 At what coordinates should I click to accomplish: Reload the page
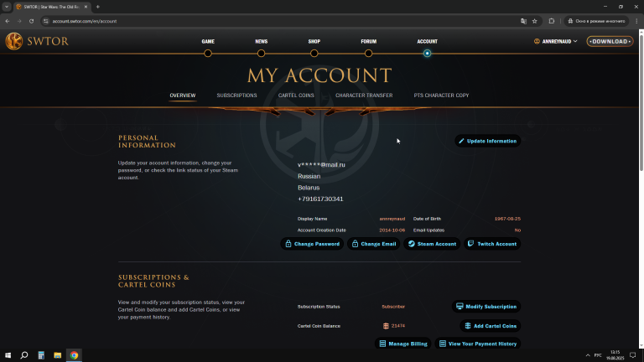pos(31,21)
